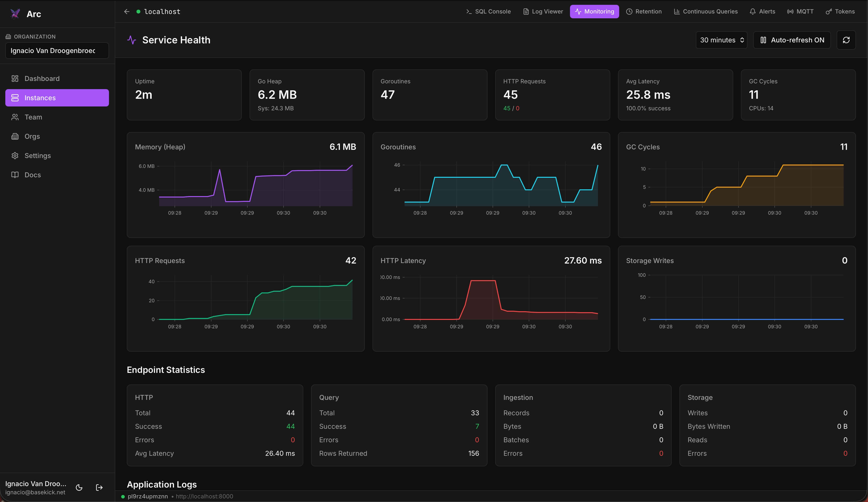Go back using the left arrow icon
Image resolution: width=868 pixels, height=502 pixels.
pos(127,12)
